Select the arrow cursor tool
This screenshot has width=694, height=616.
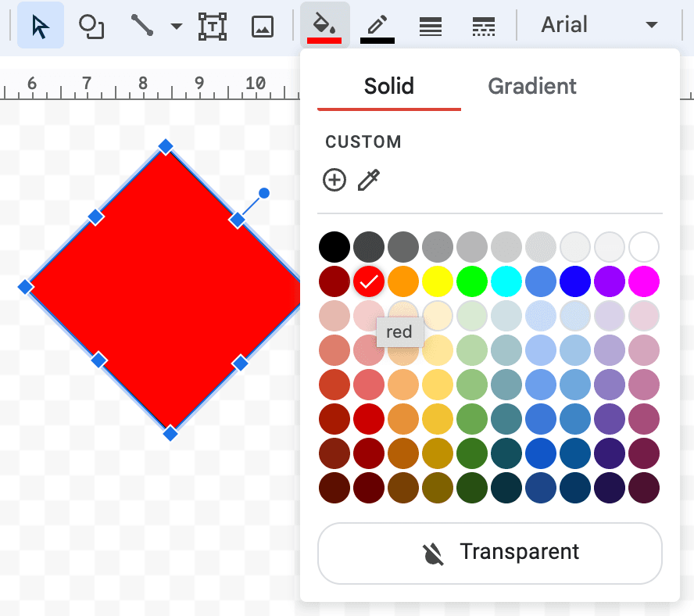click(x=41, y=26)
